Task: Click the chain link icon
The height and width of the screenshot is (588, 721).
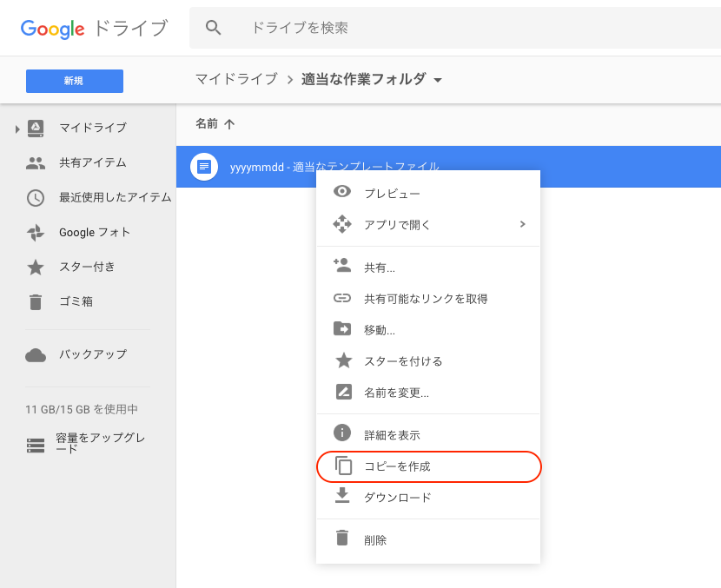Action: point(342,298)
